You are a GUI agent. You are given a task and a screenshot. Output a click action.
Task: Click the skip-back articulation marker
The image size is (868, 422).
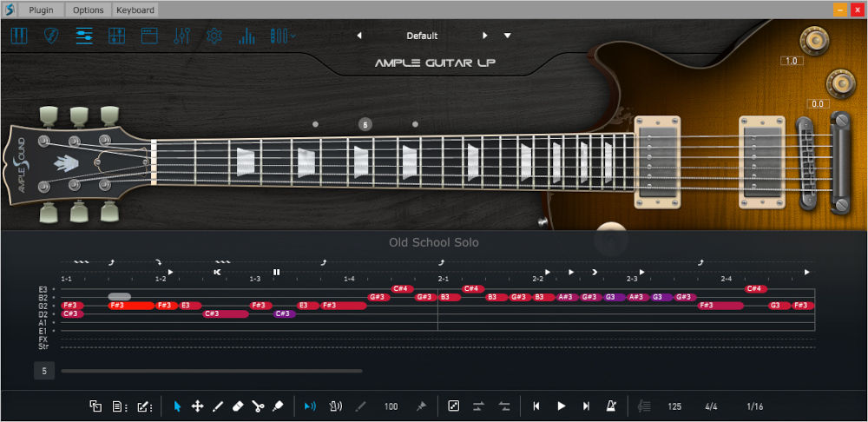coord(218,272)
